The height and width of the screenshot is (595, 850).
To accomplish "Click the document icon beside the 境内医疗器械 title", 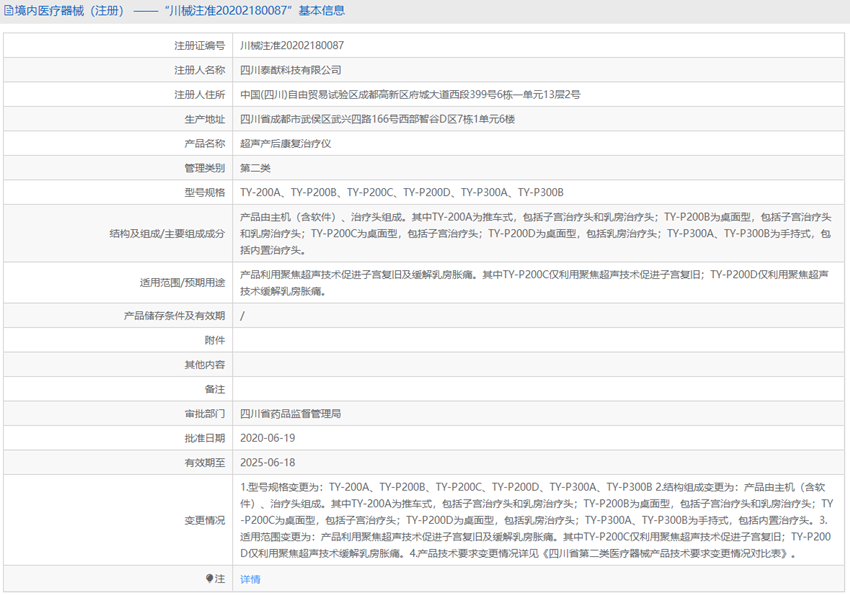I will pyautogui.click(x=9, y=10).
